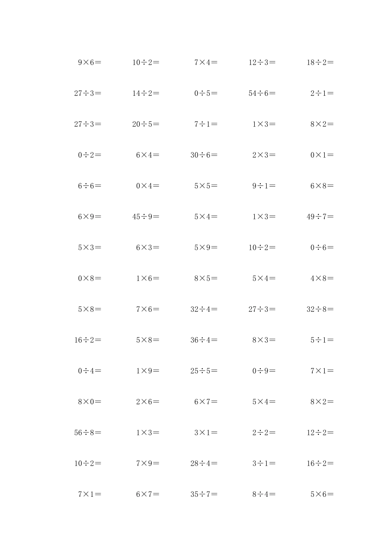Select the 5×5= multiplication problem
Image resolution: width=392 pixels, height=555 pixels.
click(206, 186)
